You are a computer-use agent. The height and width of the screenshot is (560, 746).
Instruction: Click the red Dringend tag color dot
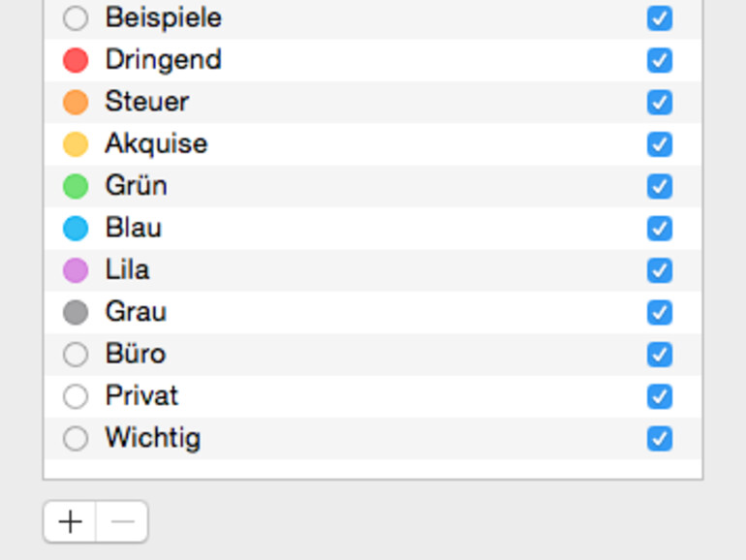[76, 60]
